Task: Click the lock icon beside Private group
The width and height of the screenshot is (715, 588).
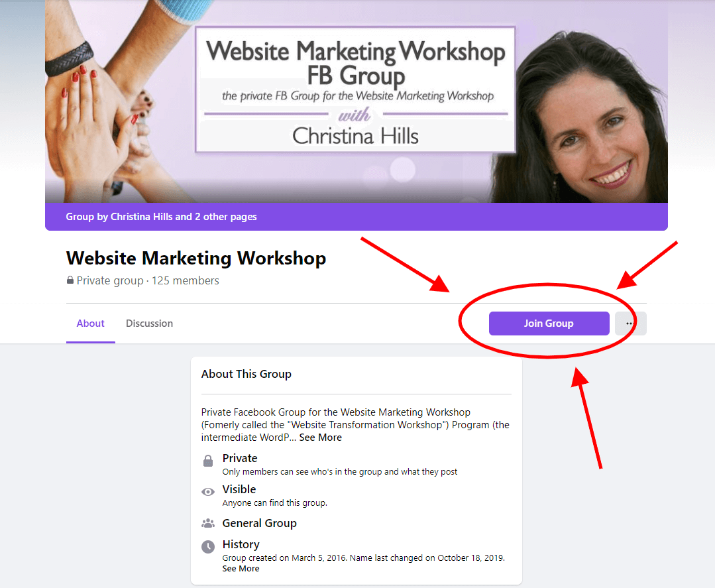Action: [x=70, y=280]
